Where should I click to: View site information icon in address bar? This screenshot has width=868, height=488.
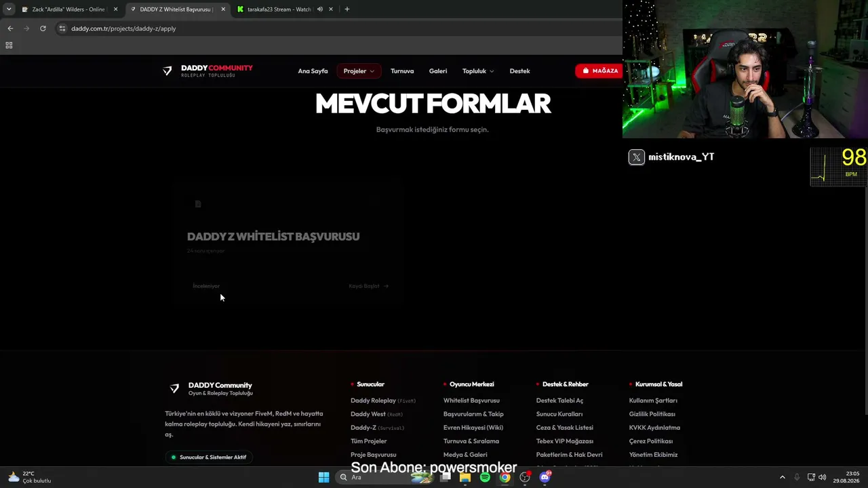62,28
